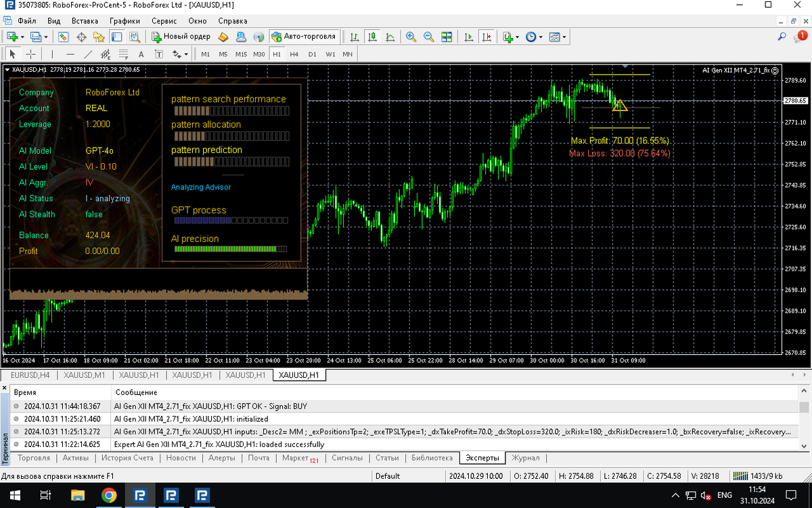Expand the Indicators dropdown arrow
812x508 pixels.
518,37
